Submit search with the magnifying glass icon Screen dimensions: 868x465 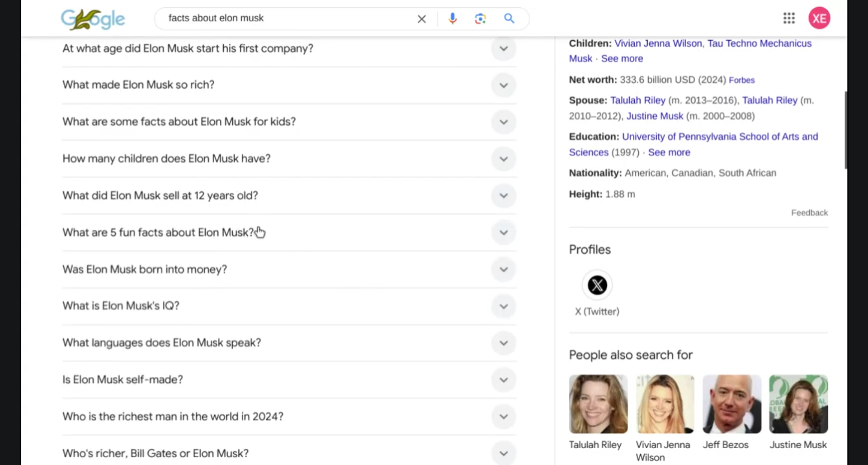pyautogui.click(x=509, y=19)
